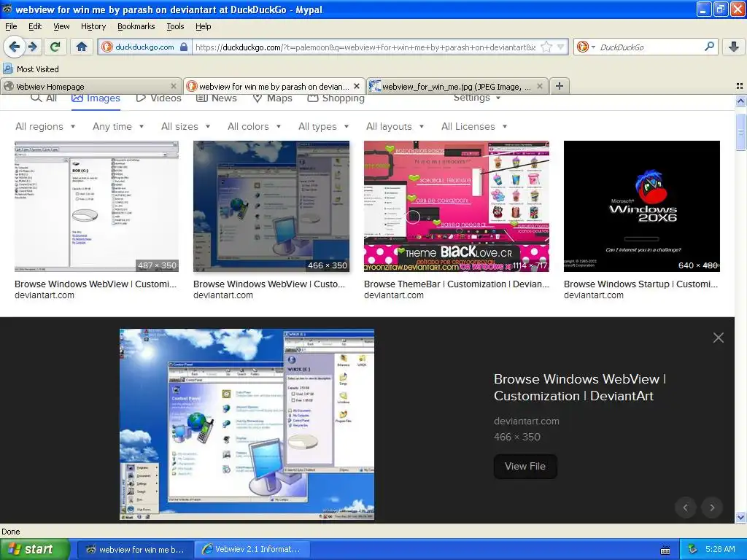Close the Vebwiev Homepage tab
This screenshot has height=560, width=747.
(174, 86)
